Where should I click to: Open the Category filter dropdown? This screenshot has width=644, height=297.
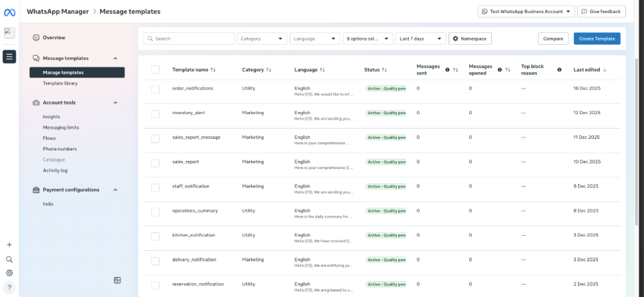point(262,38)
